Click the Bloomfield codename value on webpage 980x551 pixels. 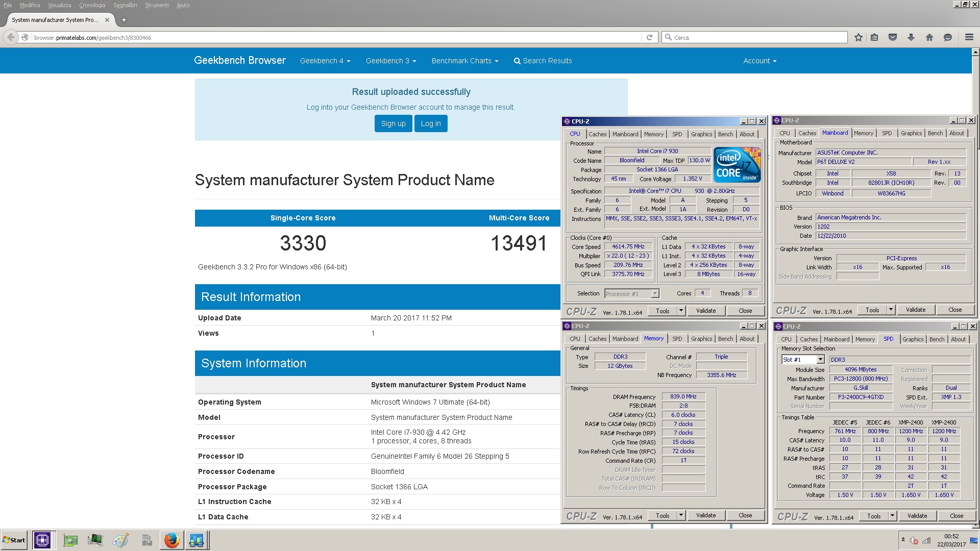tap(387, 471)
